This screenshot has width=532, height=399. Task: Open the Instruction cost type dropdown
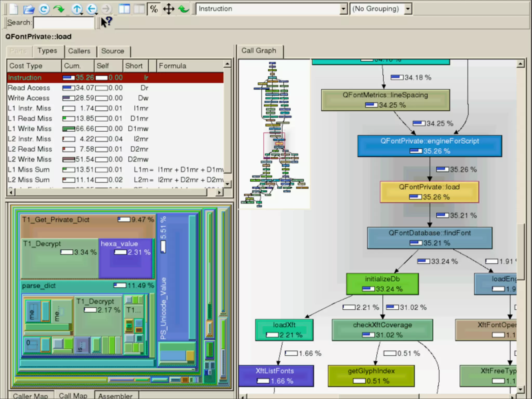click(x=343, y=9)
